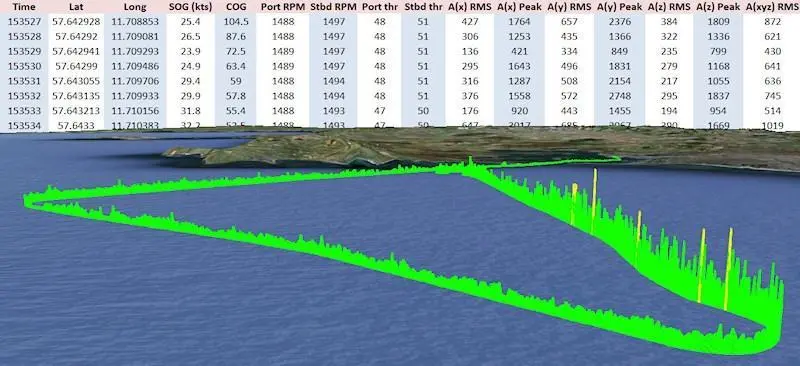Click SOG value 29.4
Viewport: 800px width, 366px height.
click(189, 81)
